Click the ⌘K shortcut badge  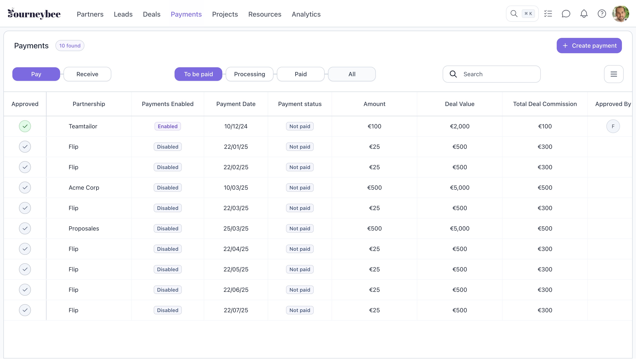click(x=528, y=14)
